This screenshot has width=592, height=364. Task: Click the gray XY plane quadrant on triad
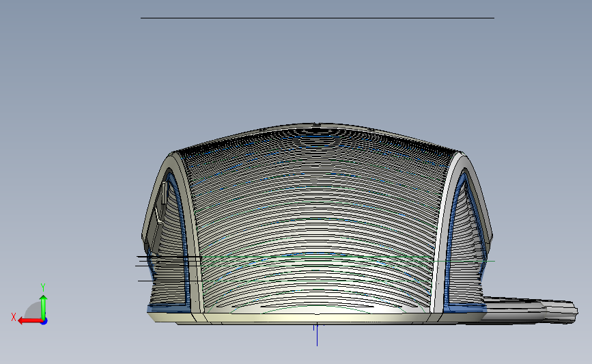click(33, 311)
